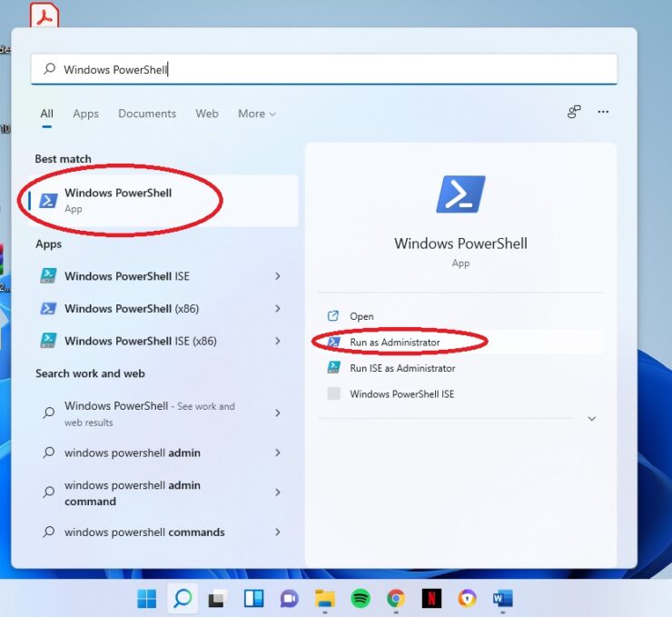The image size is (672, 617).
Task: Open Teams Chat from taskbar
Action: click(x=290, y=599)
